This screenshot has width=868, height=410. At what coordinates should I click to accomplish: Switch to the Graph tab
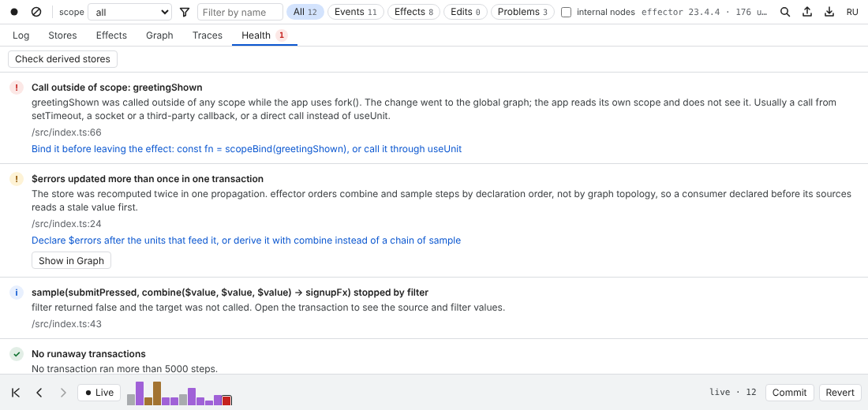coord(159,35)
